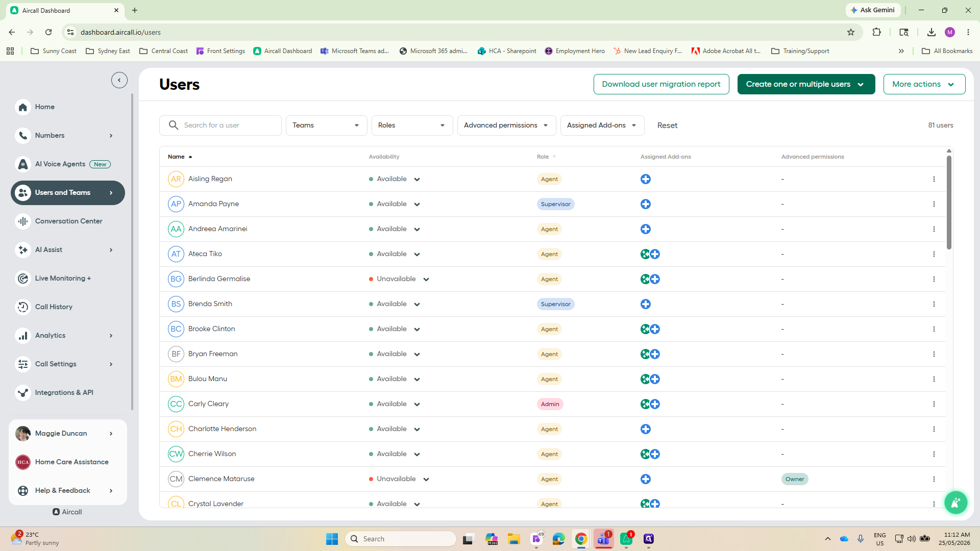Open the Roles filter dropdown
This screenshot has width=980, height=551.
tap(412, 126)
